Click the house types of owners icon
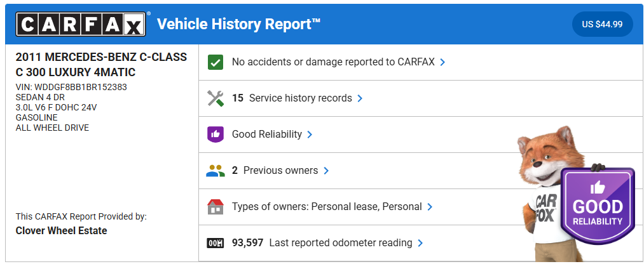Screen dimensions: 644x264 [216, 207]
